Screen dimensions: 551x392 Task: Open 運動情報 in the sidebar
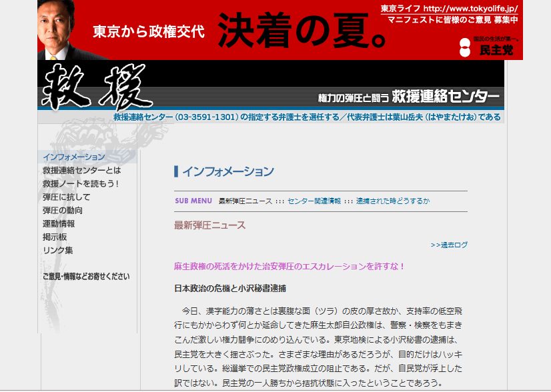(x=59, y=224)
